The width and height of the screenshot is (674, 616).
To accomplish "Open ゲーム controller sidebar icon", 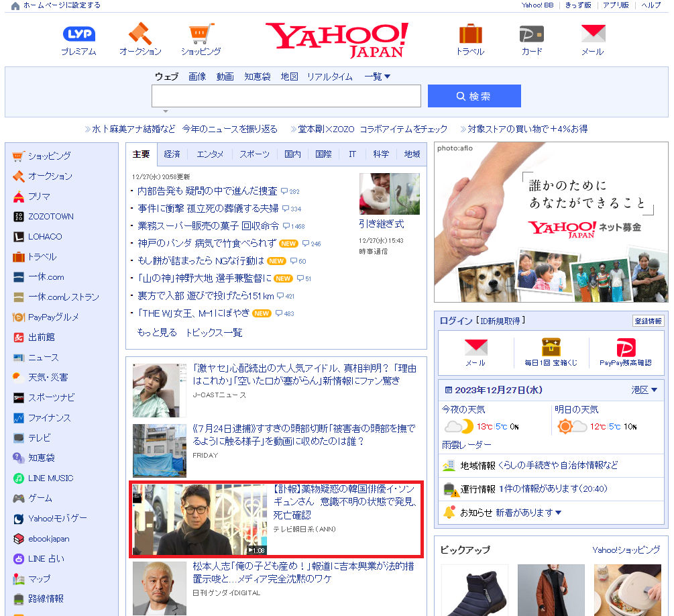I will (19, 498).
